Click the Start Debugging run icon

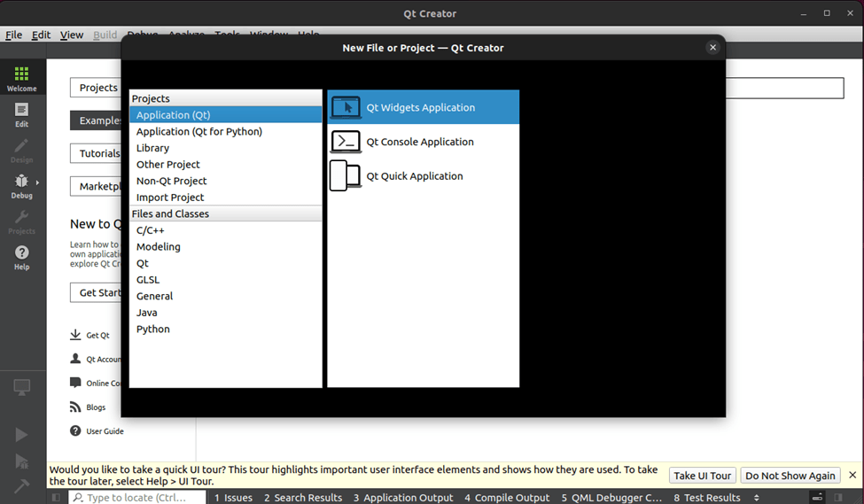[x=21, y=461]
